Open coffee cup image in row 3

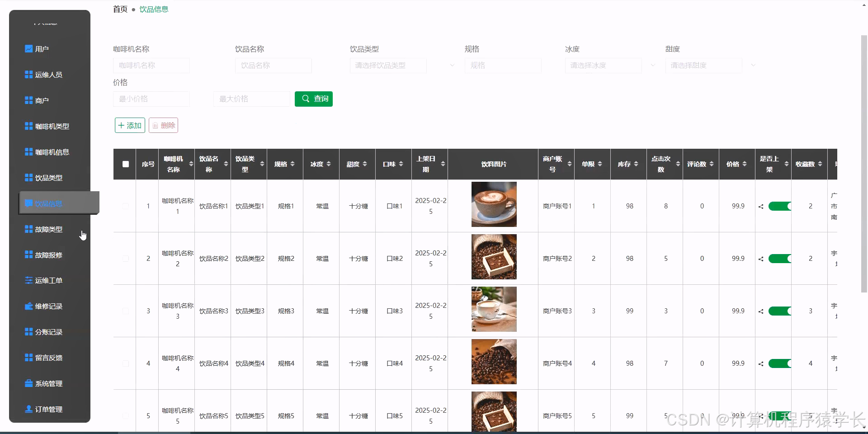[494, 309]
